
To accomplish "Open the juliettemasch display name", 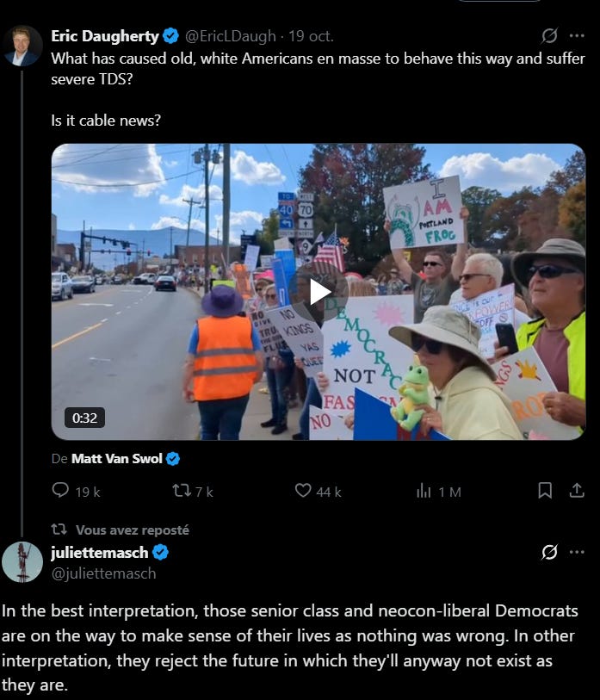I will pos(100,552).
